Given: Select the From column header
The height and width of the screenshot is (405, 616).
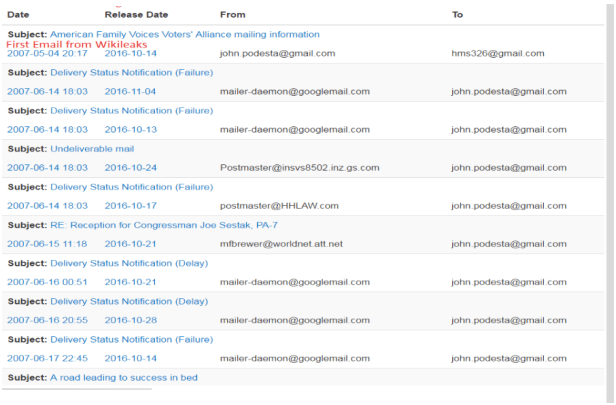Looking at the screenshot, I should [x=232, y=15].
